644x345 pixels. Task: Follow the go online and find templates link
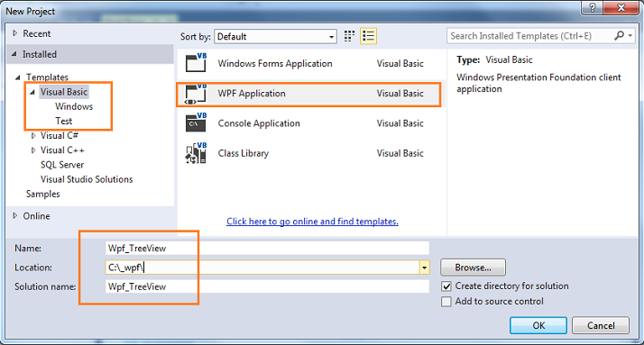point(312,222)
